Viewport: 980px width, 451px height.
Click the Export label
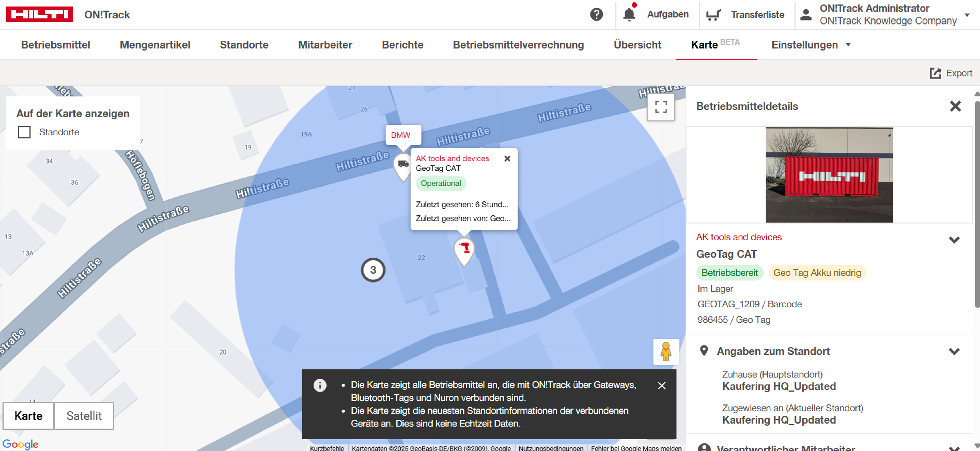pos(959,73)
